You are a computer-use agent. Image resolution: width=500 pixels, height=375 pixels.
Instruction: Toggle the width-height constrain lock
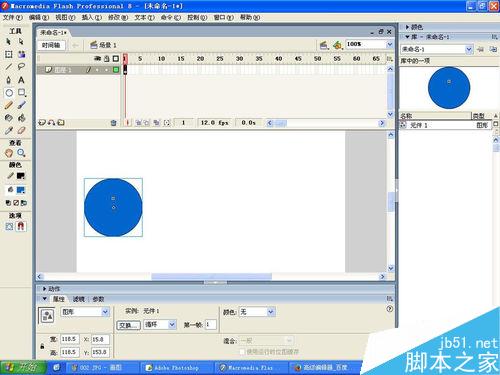[42, 346]
